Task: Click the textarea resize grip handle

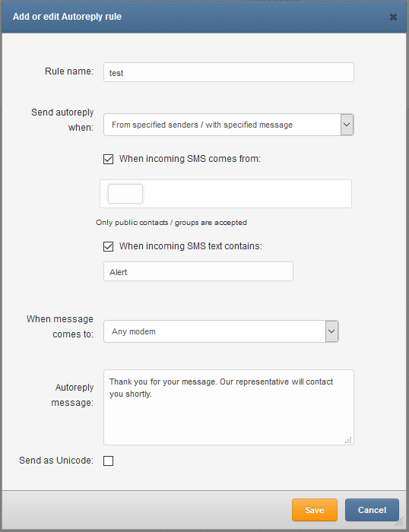Action: [x=348, y=440]
